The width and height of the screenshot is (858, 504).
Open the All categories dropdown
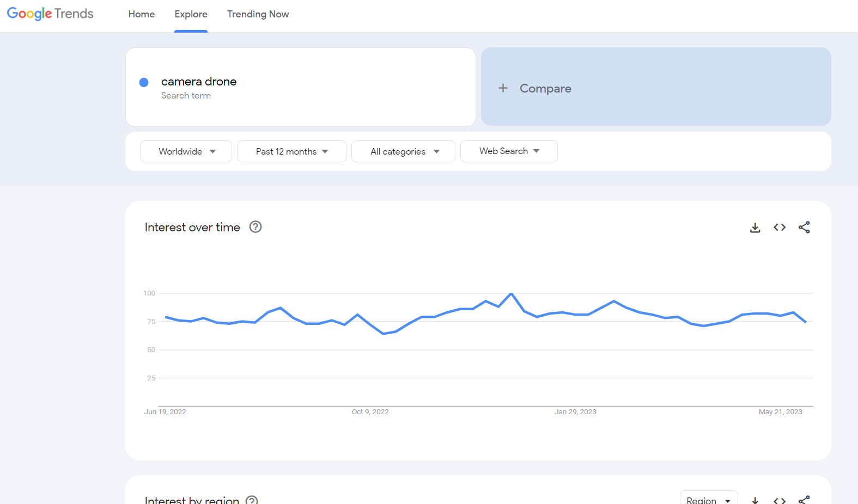point(403,151)
